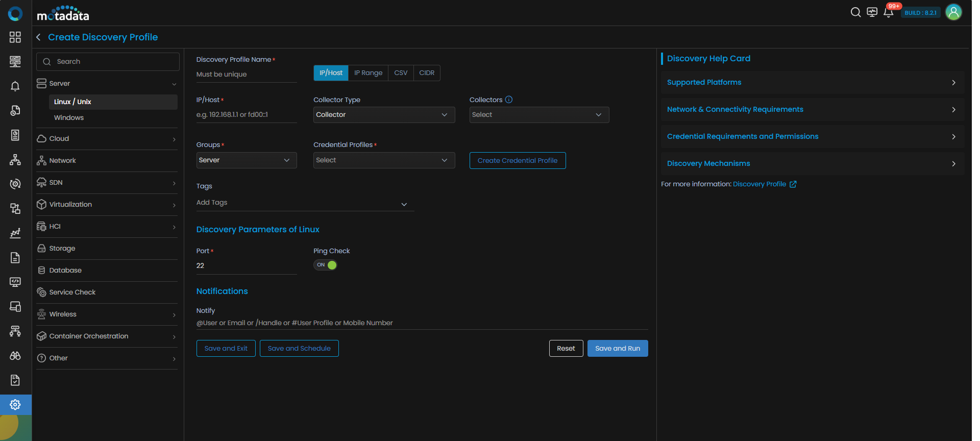This screenshot has height=441, width=980.
Task: Click the Create Credential Profile button
Action: 517,160
